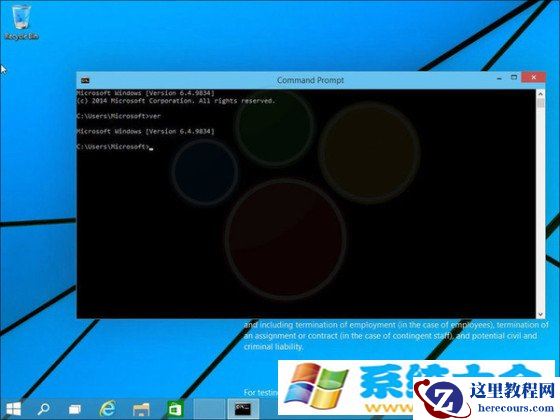
Task: Open the Windows Start button
Action: tap(14, 409)
